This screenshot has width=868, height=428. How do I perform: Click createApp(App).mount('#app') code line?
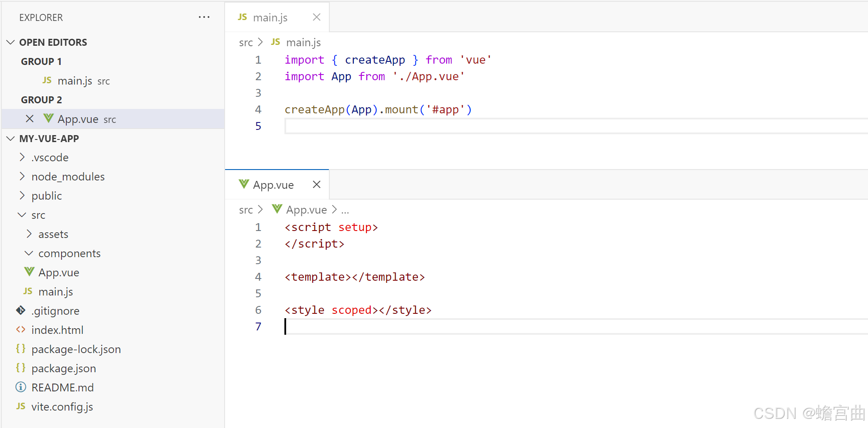coord(378,109)
